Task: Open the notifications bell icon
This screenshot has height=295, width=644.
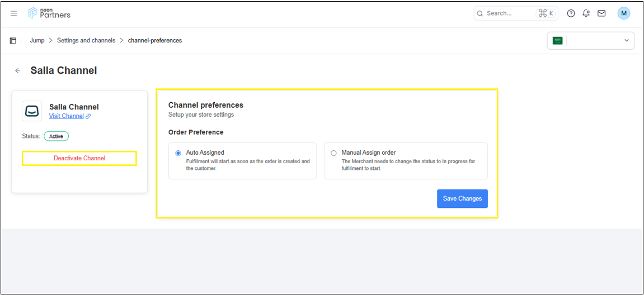Action: [586, 13]
